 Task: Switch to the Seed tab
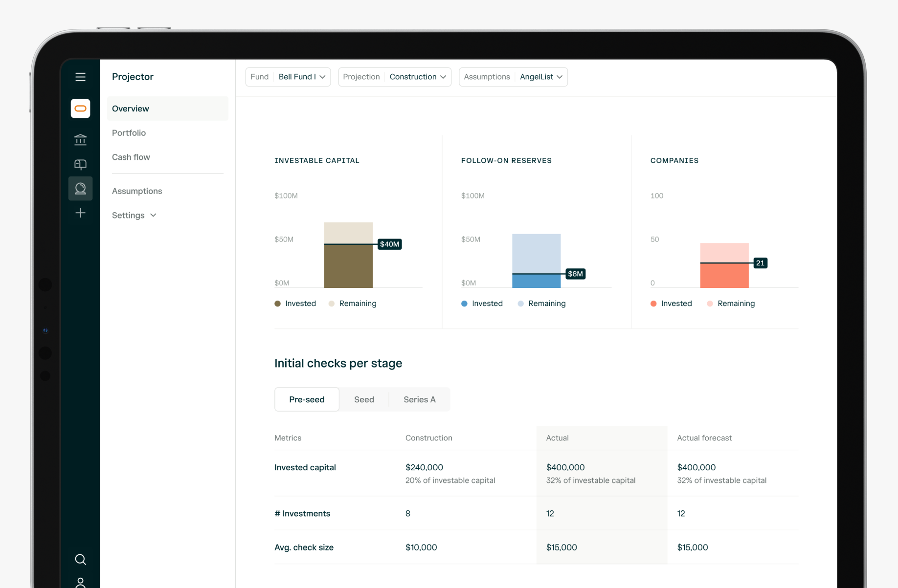tap(364, 399)
